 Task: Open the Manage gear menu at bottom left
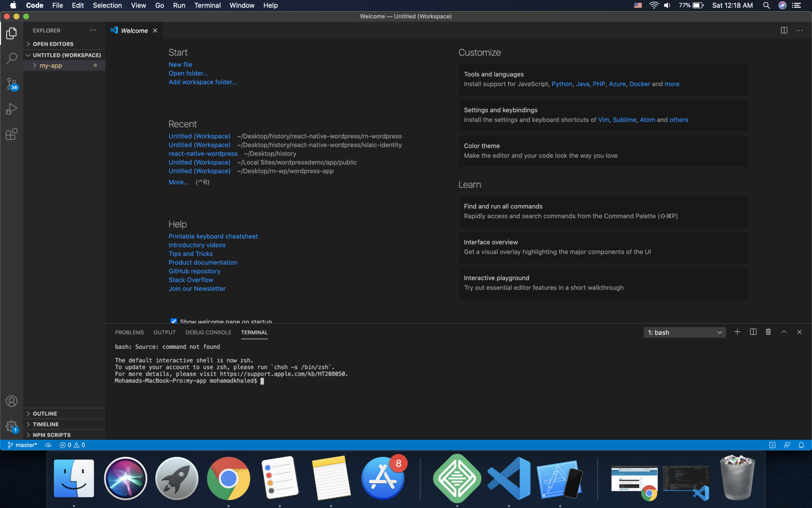[x=11, y=425]
